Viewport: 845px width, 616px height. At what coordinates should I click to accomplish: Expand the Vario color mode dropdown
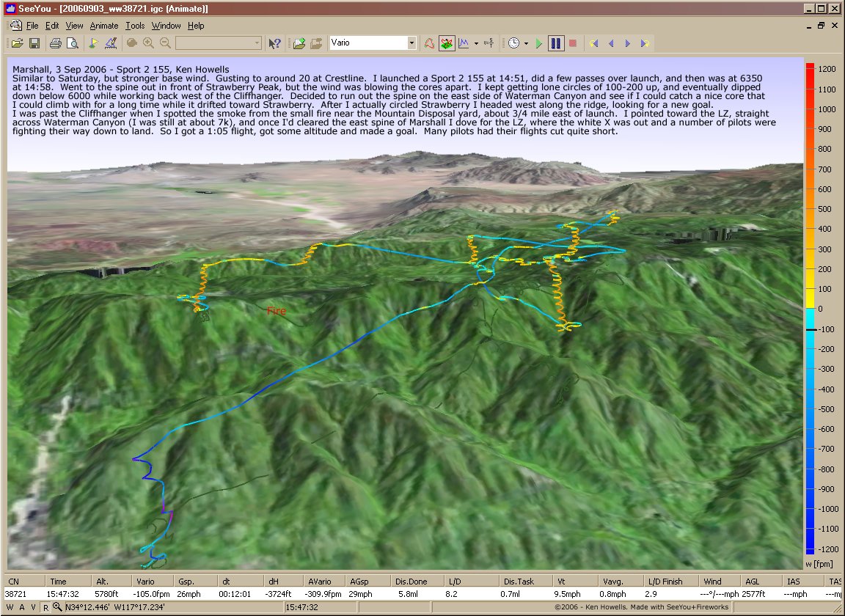[x=411, y=43]
